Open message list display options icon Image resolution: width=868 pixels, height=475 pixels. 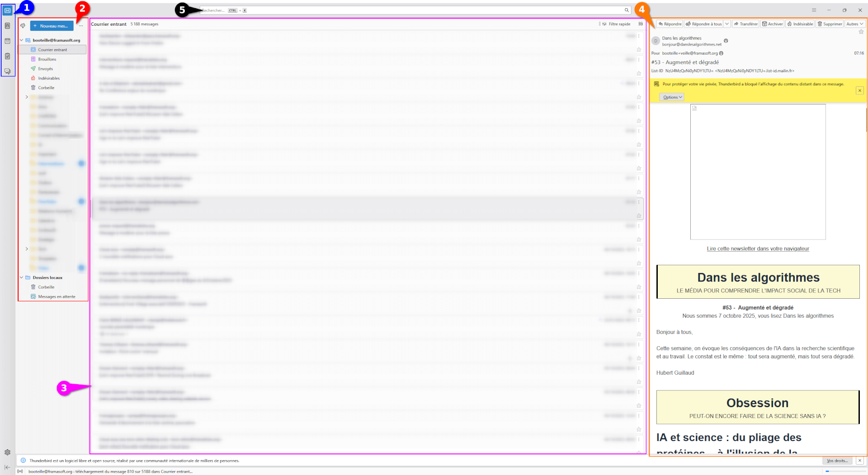pyautogui.click(x=641, y=24)
